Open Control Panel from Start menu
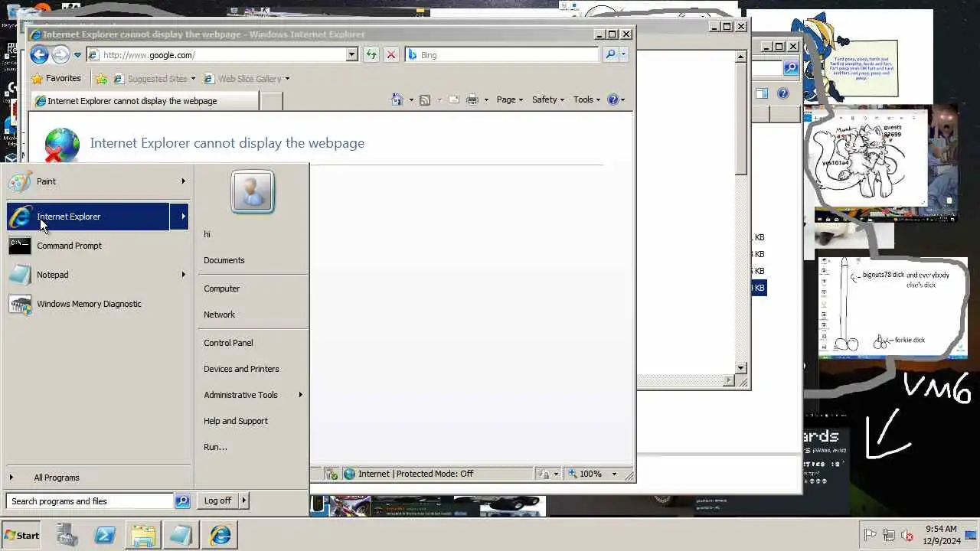 [x=252, y=343]
